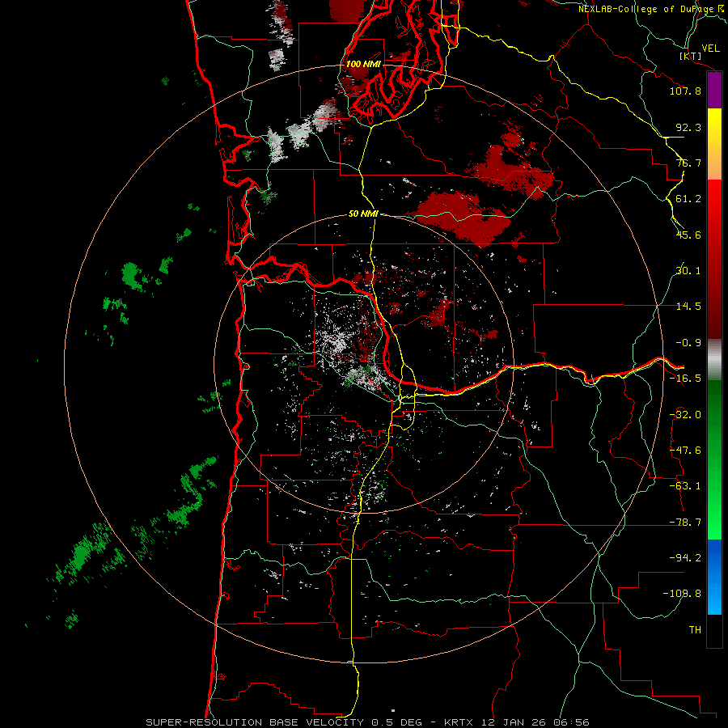Image resolution: width=728 pixels, height=728 pixels.
Task: Click the -47.6 velocity scale value
Action: click(685, 451)
